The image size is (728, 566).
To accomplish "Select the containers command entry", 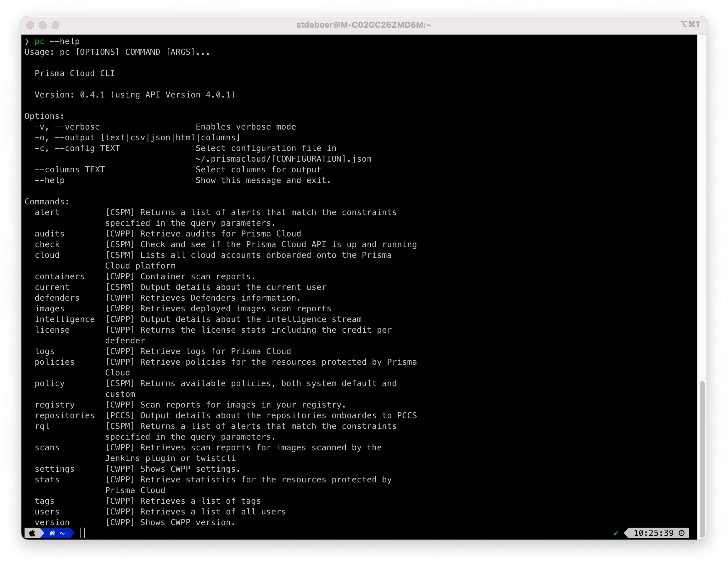I will 59,276.
